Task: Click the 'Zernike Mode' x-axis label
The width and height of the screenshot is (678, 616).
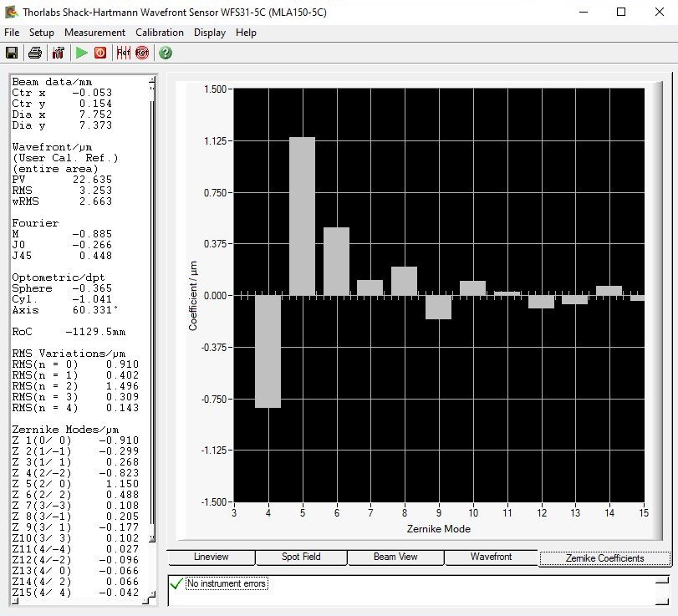Action: 438,529
